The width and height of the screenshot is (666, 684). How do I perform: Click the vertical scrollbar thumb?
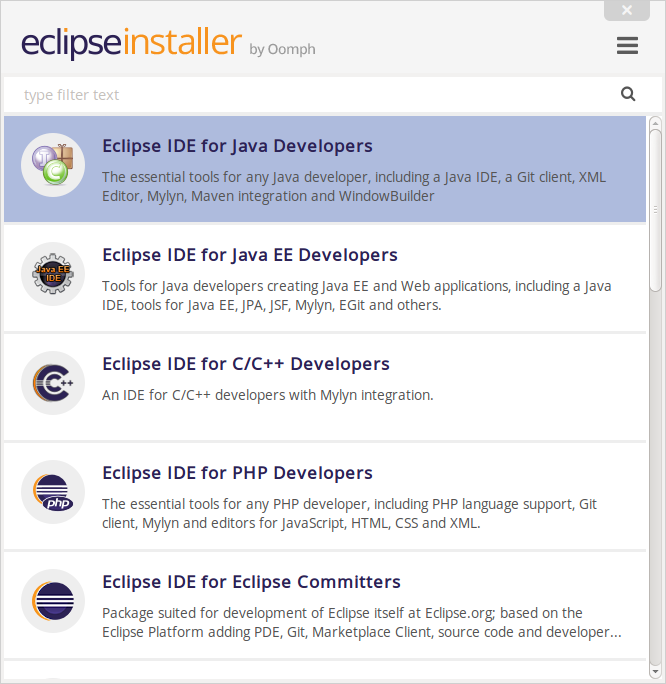[655, 210]
